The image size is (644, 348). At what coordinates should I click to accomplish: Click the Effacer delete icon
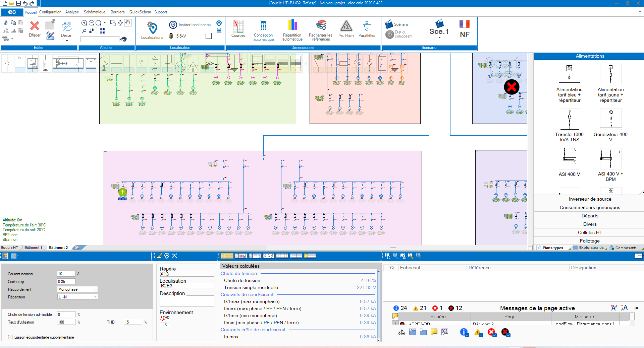35,26
